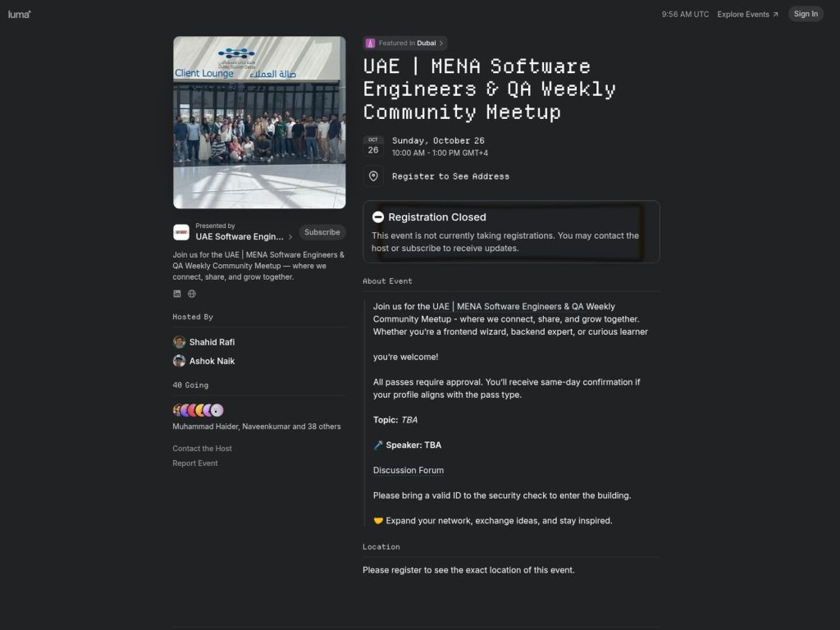Click the pink Luma icon on the Featured badge
Screen dimensions: 840x630
[372, 43]
